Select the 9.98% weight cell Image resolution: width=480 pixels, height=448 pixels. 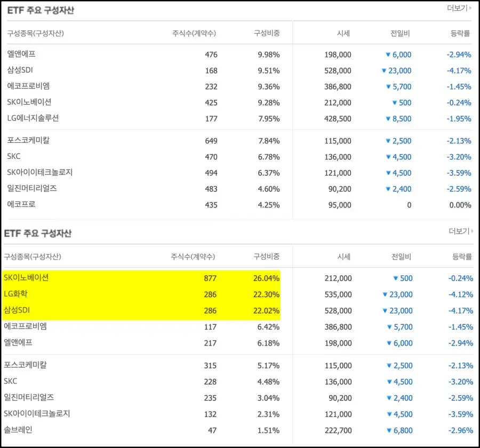point(269,55)
